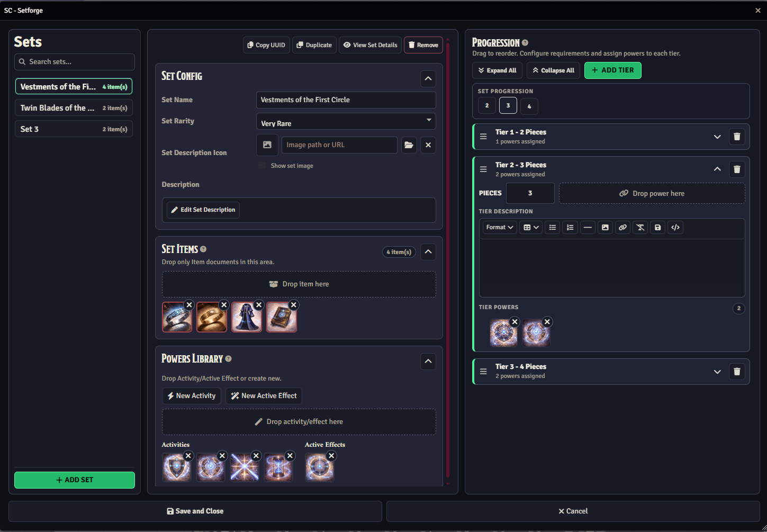Delete Tier 1 using its trash icon

click(736, 137)
